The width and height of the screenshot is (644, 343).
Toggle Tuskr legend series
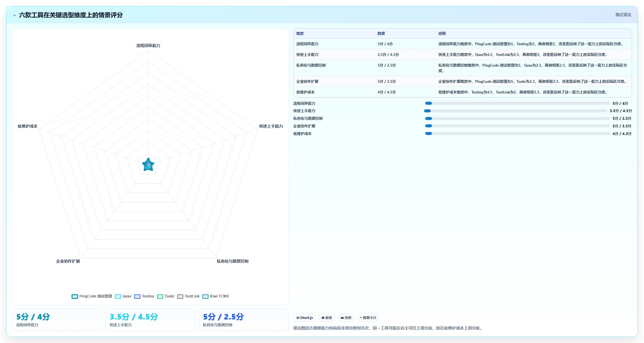coord(166,296)
